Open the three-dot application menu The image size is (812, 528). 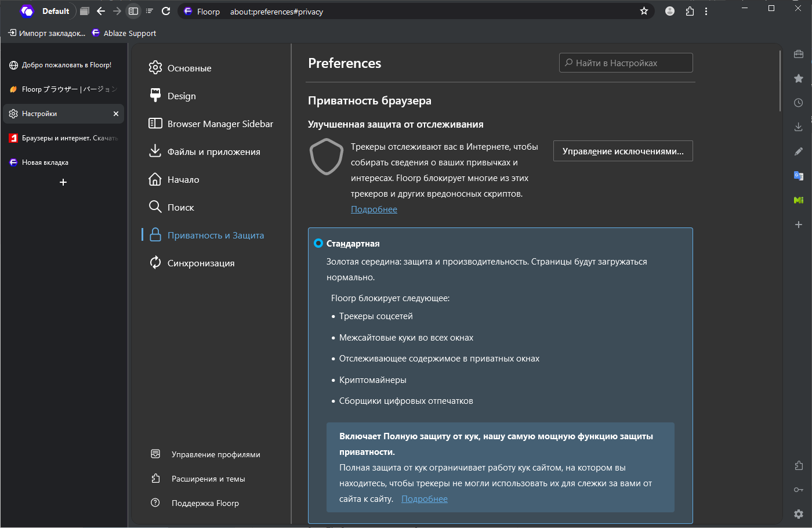pos(706,11)
